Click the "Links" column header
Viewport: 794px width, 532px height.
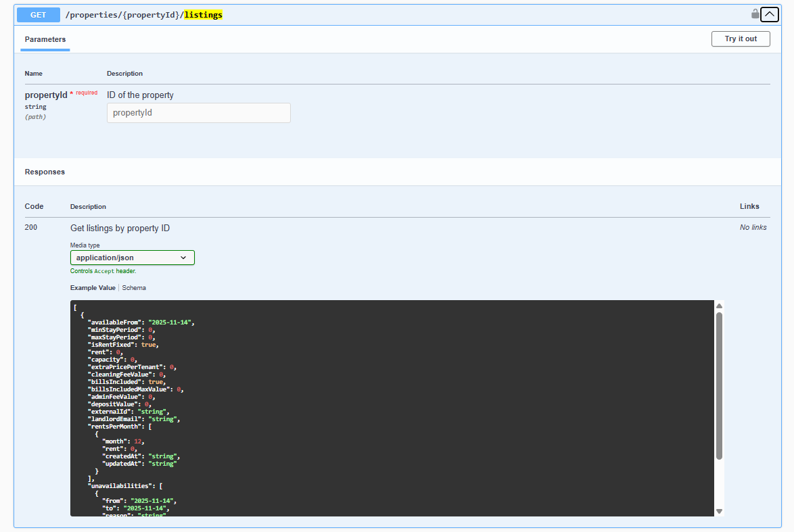(749, 207)
